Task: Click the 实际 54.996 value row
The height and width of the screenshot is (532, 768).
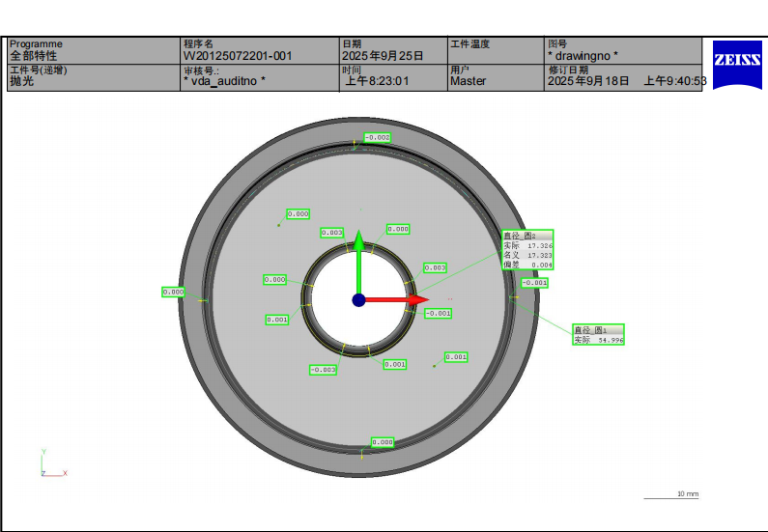Action: click(598, 340)
